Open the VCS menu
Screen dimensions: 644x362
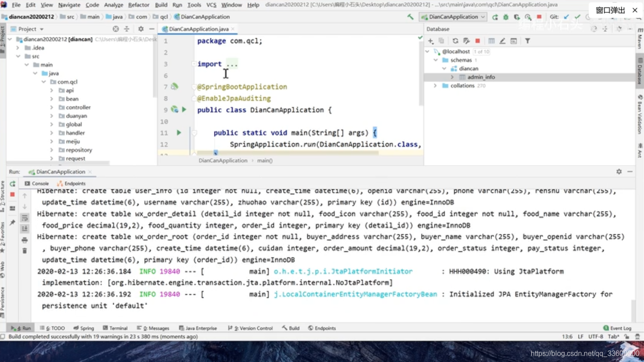[211, 5]
